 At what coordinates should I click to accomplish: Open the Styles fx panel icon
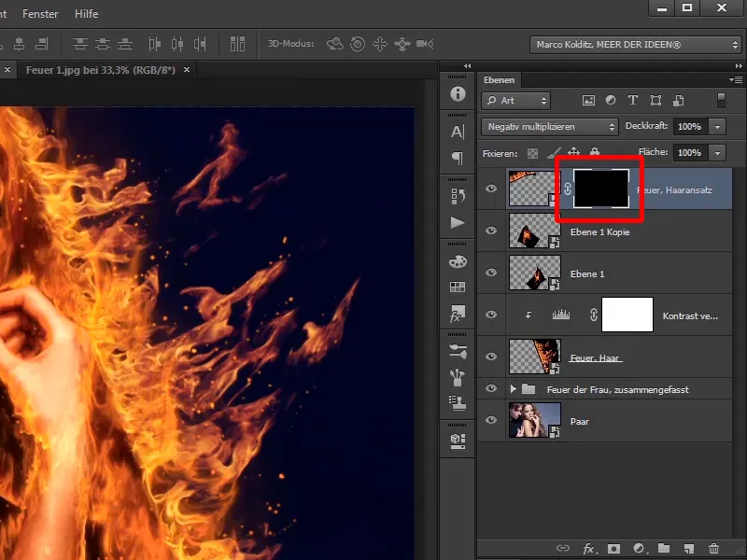click(458, 314)
